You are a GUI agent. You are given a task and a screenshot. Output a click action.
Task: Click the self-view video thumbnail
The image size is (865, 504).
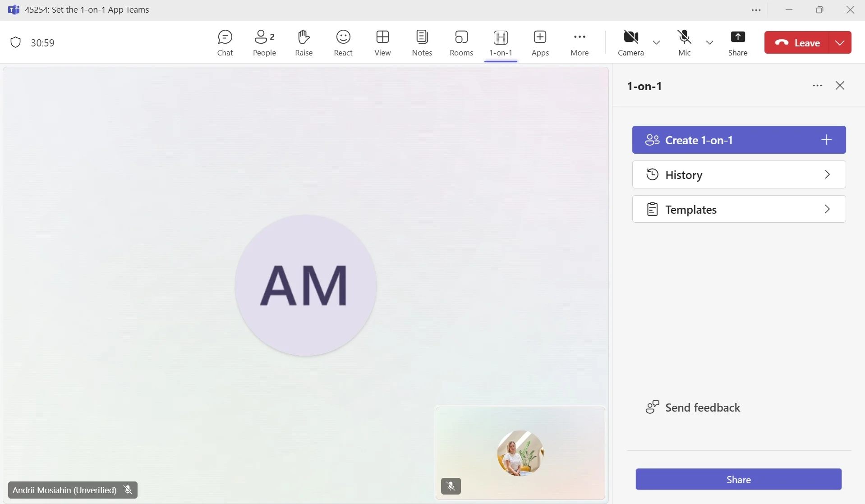coord(520,453)
